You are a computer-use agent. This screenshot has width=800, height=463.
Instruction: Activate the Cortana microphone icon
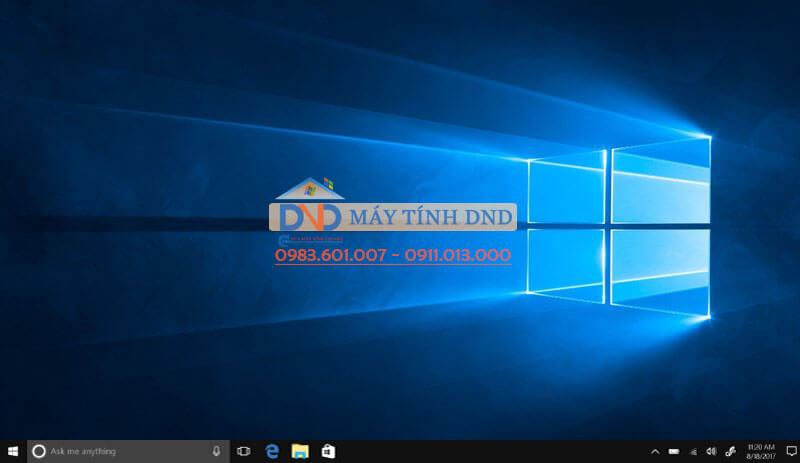(216, 451)
